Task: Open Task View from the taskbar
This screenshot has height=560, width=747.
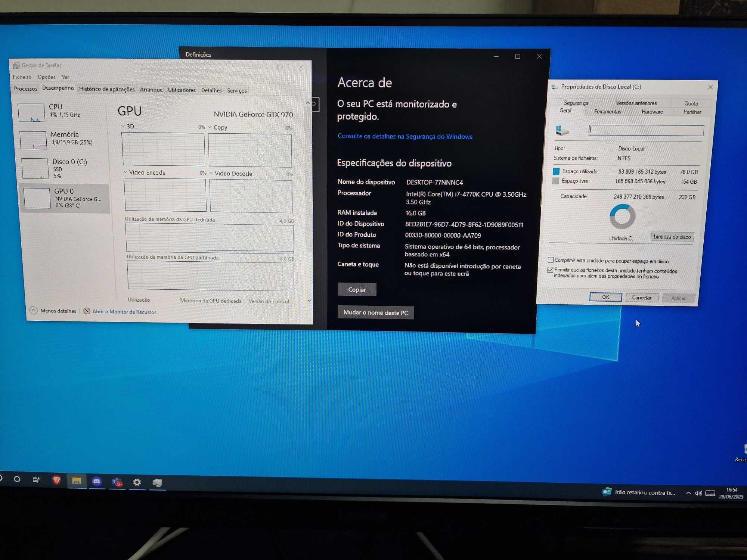Action: (36, 480)
